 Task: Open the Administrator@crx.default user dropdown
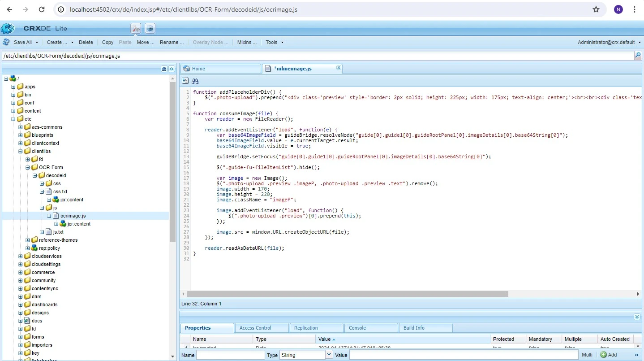tap(609, 42)
